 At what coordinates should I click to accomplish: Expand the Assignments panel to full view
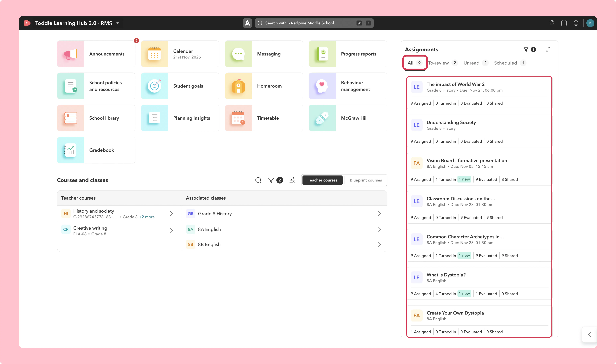548,50
